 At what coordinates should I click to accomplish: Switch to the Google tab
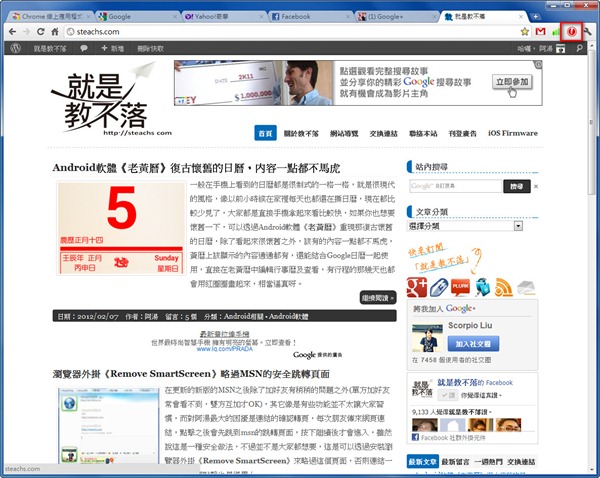(x=138, y=16)
